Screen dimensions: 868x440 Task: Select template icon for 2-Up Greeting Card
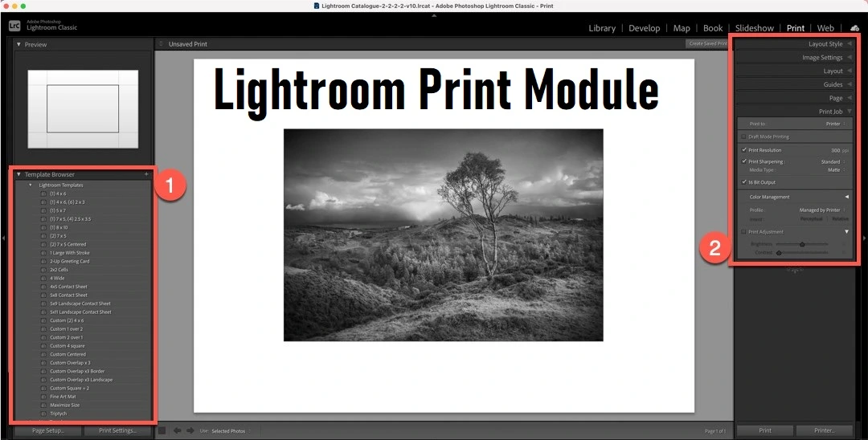tap(43, 261)
